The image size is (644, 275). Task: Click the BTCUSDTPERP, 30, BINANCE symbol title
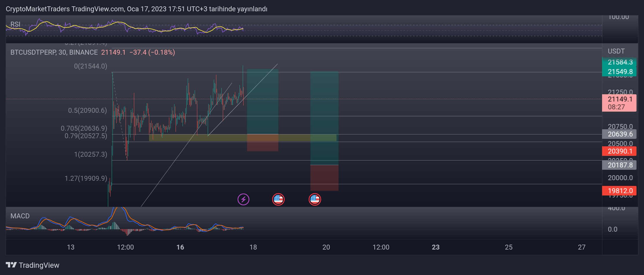pyautogui.click(x=54, y=52)
